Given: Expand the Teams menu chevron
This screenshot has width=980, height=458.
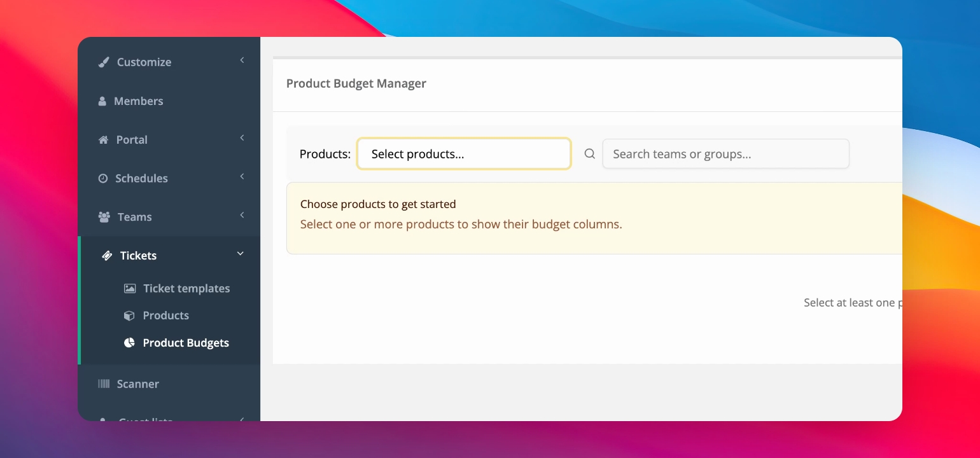Looking at the screenshot, I should 242,216.
